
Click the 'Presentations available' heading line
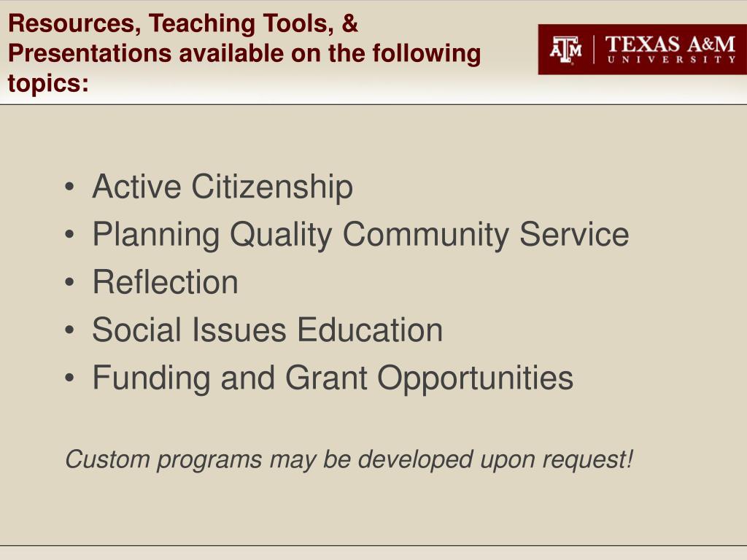pos(244,53)
